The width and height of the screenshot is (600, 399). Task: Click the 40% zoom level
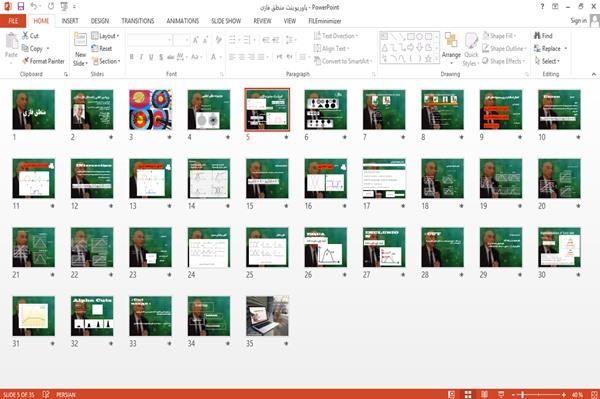click(577, 394)
